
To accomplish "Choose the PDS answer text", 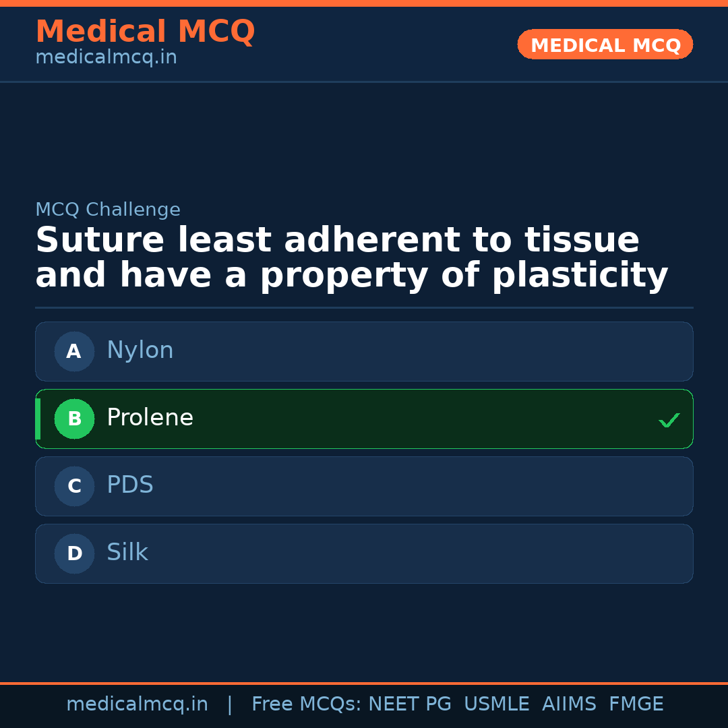I will tap(130, 485).
